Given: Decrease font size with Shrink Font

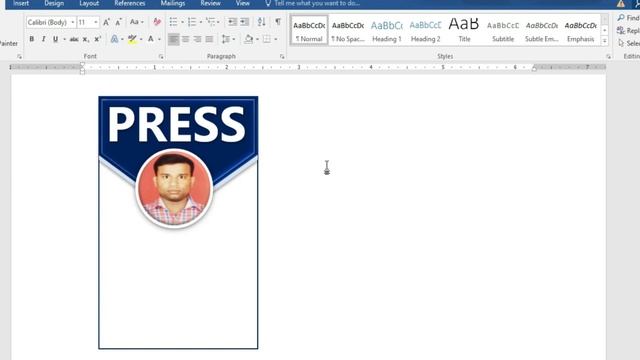Looking at the screenshot, I should [118, 22].
